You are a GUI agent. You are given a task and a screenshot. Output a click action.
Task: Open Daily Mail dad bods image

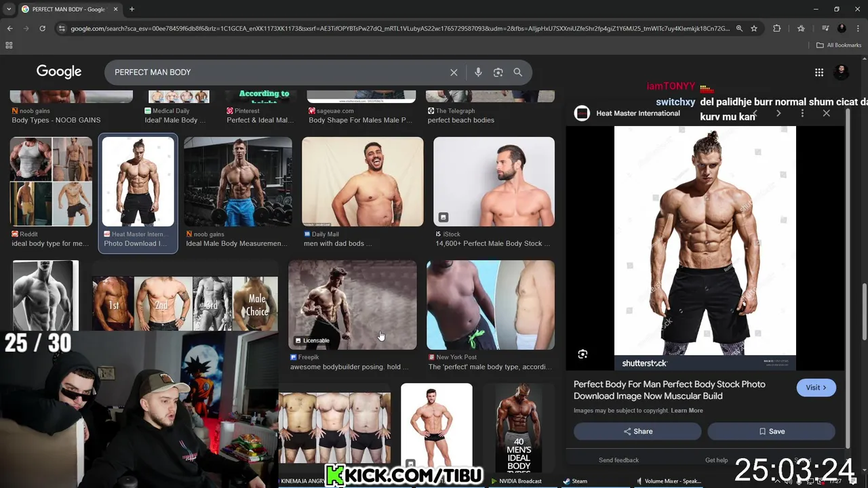point(363,182)
